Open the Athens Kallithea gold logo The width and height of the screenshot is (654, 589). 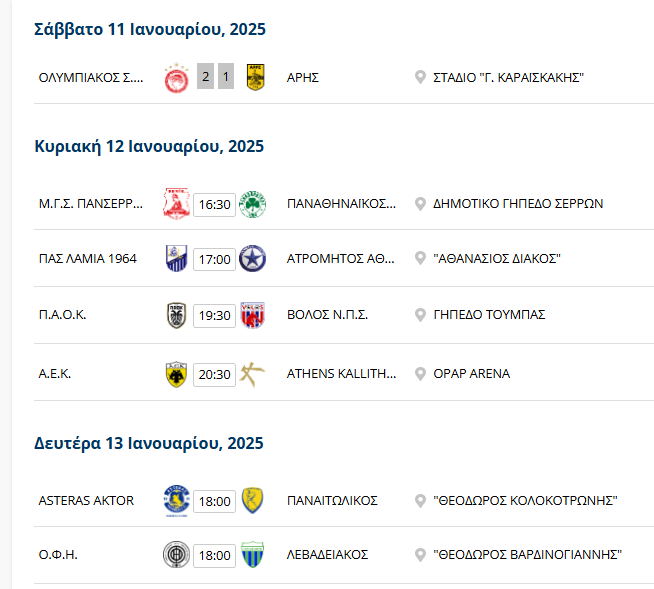pyautogui.click(x=252, y=374)
